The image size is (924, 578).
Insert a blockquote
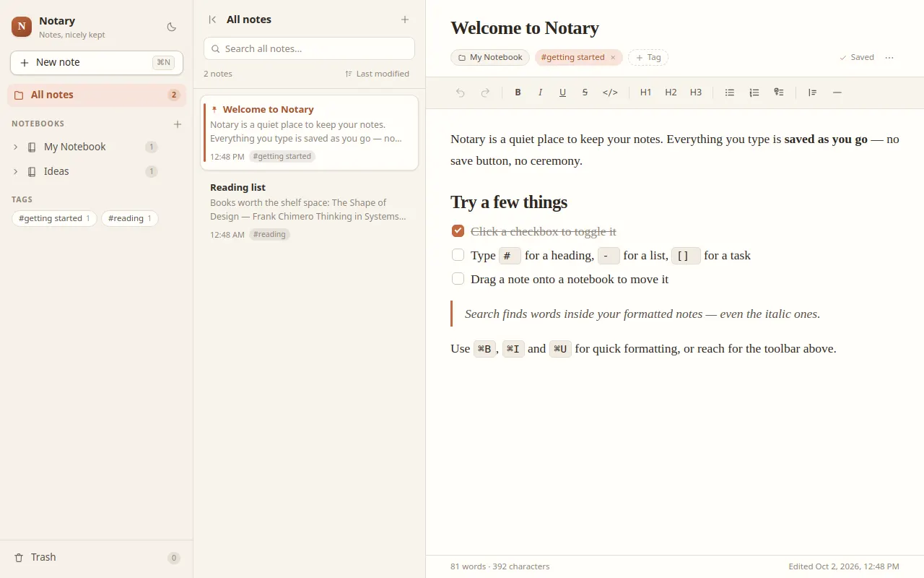point(812,92)
